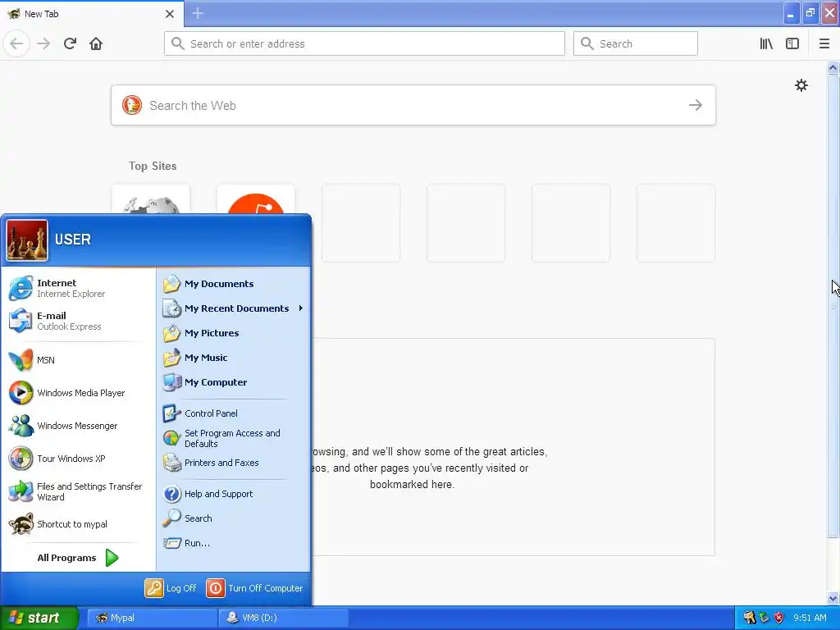Image resolution: width=840 pixels, height=630 pixels.
Task: Open Control Panel
Action: pos(233,413)
